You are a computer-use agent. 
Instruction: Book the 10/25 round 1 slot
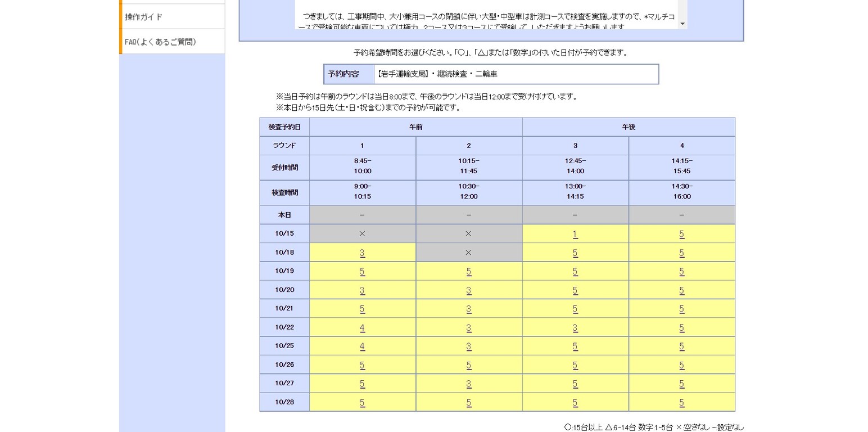(362, 346)
